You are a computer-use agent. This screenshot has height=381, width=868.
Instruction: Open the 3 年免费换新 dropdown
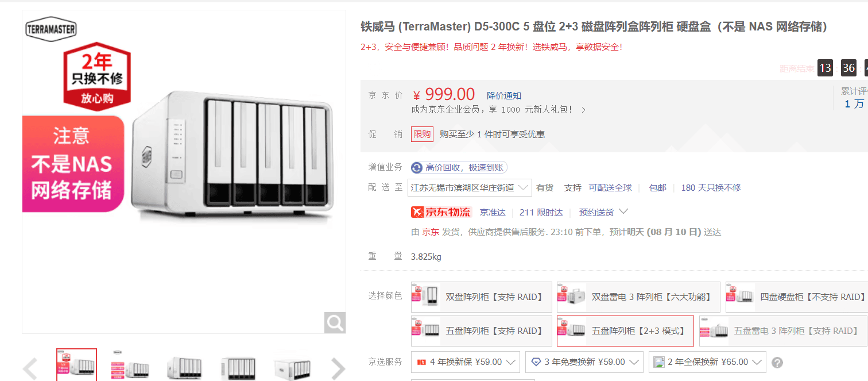pyautogui.click(x=584, y=362)
